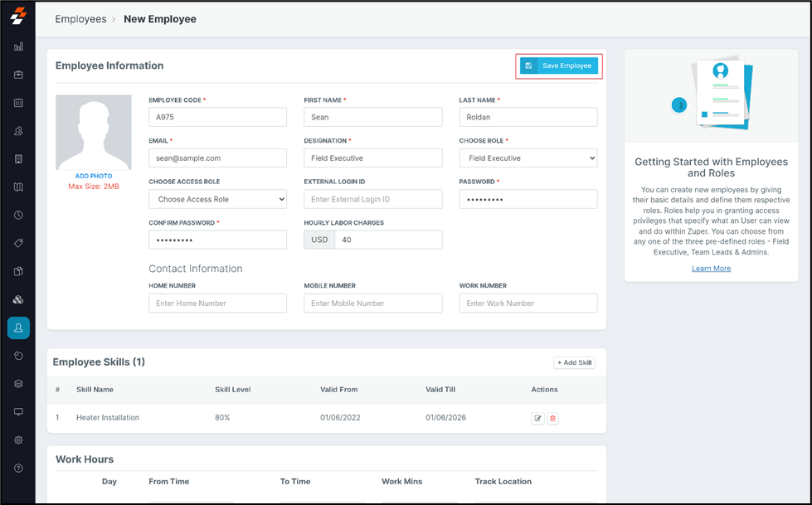Edit the Heater Installation skill
This screenshot has height=505, width=812.
click(x=537, y=418)
